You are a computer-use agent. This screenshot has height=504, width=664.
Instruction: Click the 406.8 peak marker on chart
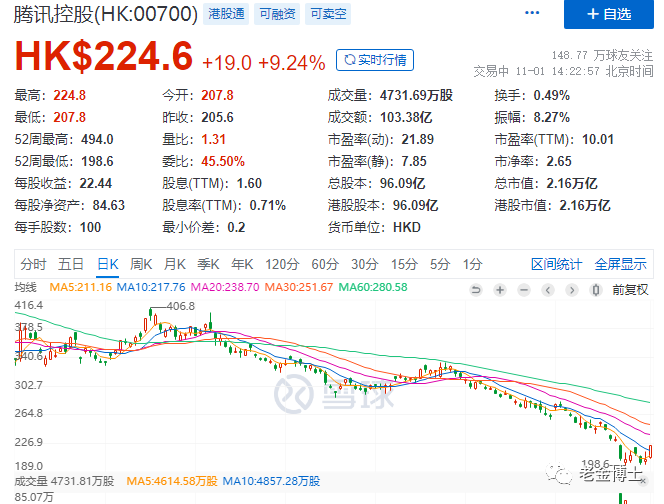point(181,306)
